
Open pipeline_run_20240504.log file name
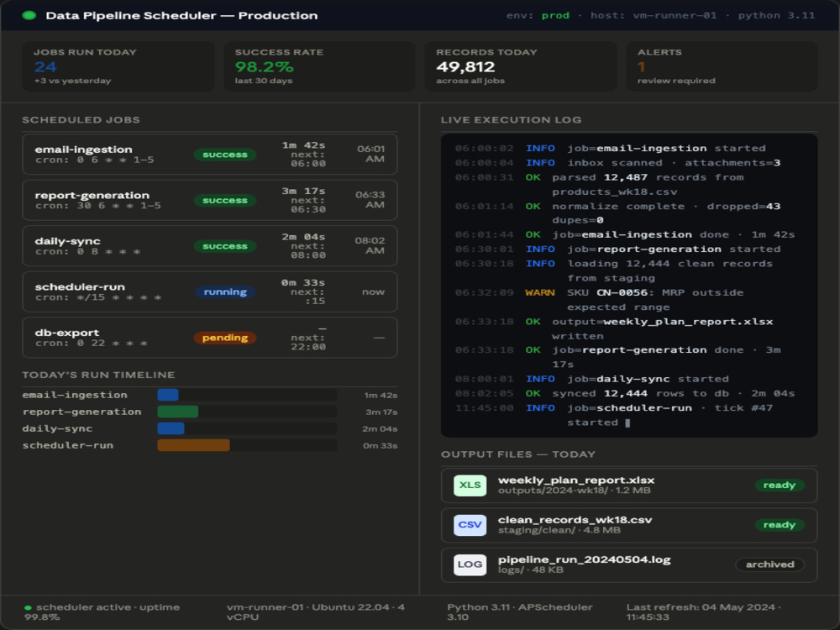point(584,559)
